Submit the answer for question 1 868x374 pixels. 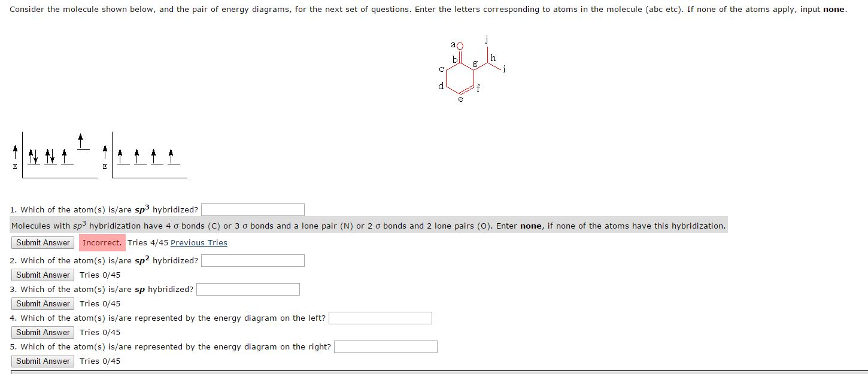pos(42,242)
